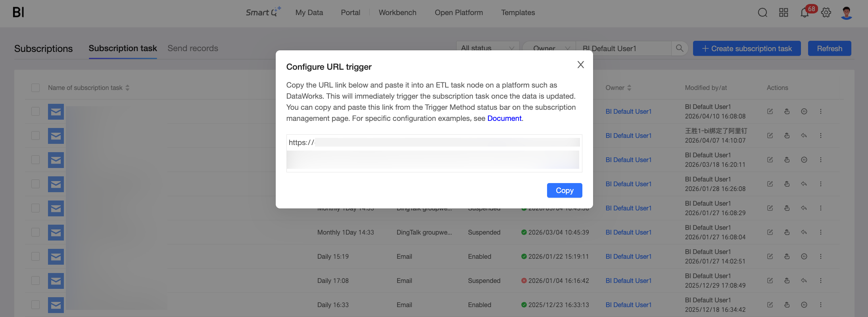Check row modified 2026/04/07 14:10:07
The height and width of the screenshot is (317, 868).
(36, 136)
